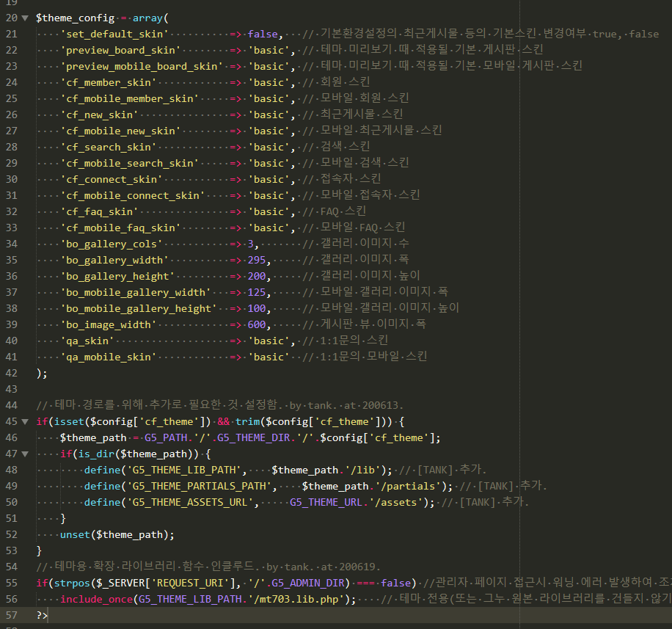The height and width of the screenshot is (629, 672).
Task: Collapse the if isset block on line 45
Action: (x=26, y=421)
